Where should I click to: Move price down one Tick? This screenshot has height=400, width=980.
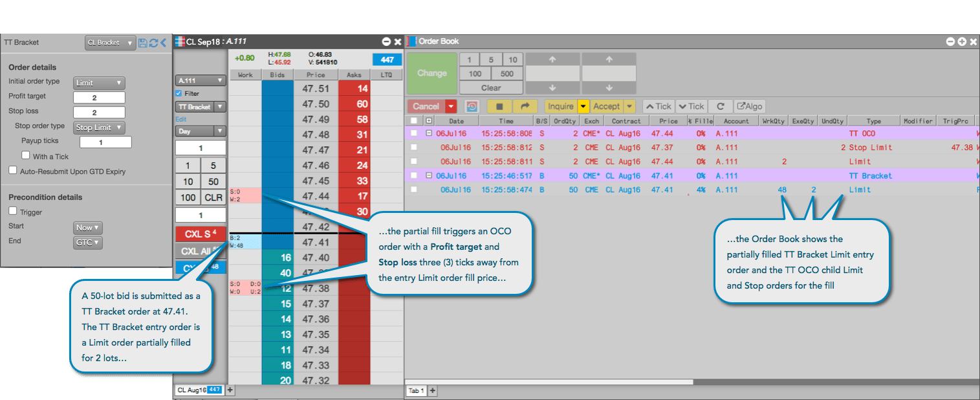point(691,106)
